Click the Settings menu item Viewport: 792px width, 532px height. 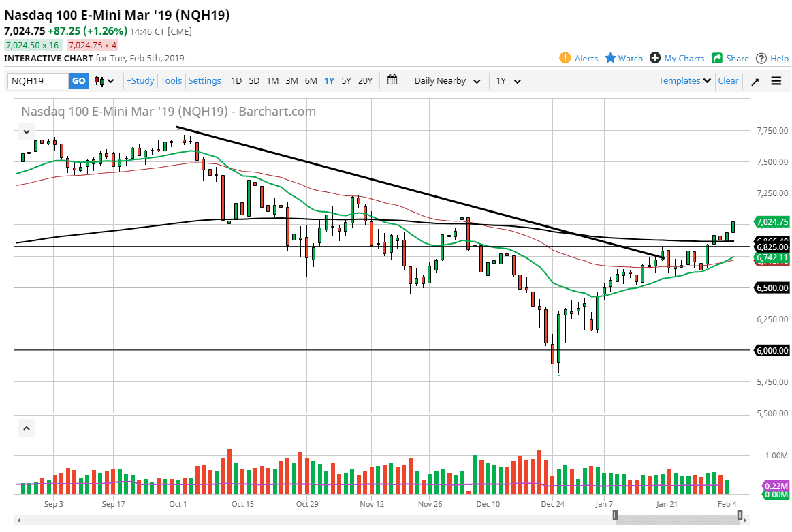point(204,80)
